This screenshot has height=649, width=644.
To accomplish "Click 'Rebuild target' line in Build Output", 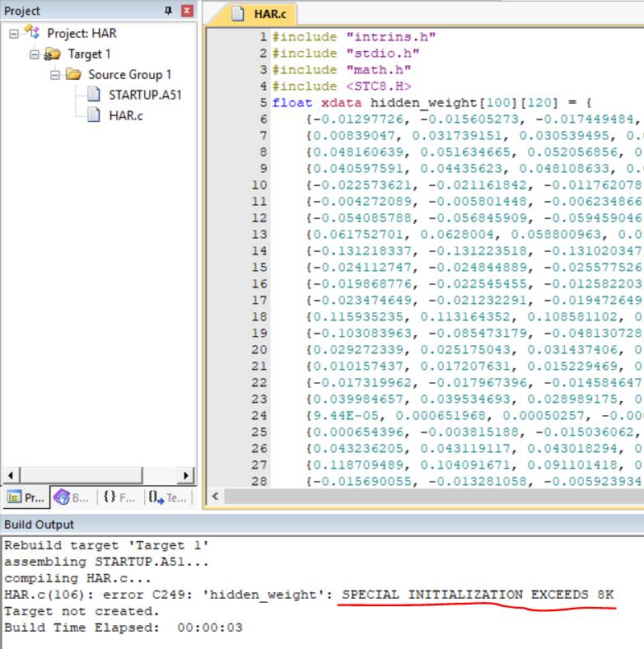I will pyautogui.click(x=106, y=545).
